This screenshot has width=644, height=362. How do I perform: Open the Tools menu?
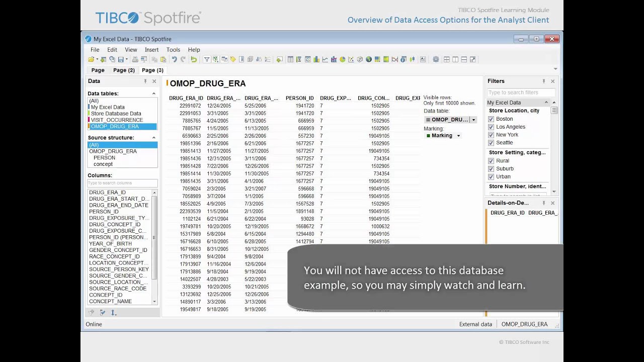pyautogui.click(x=173, y=50)
